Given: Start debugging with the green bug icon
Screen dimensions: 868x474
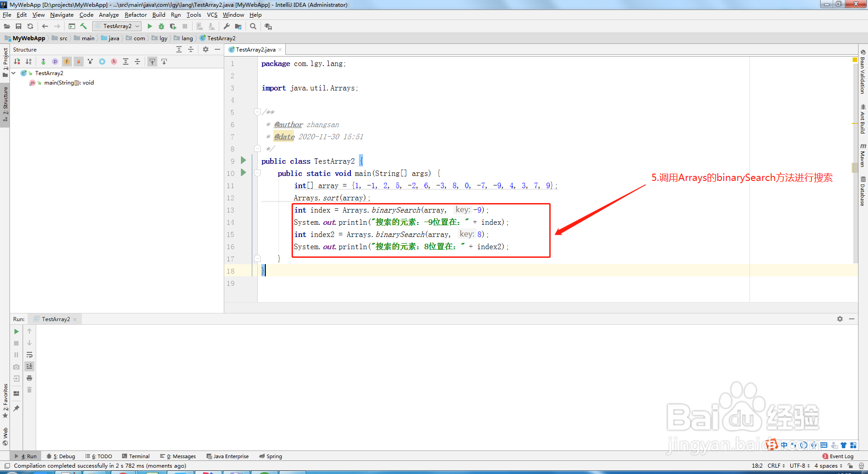Looking at the screenshot, I should [161, 26].
